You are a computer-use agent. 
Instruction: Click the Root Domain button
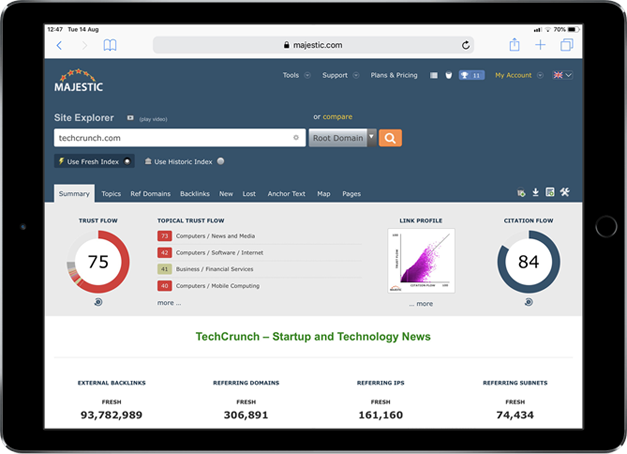coord(338,138)
